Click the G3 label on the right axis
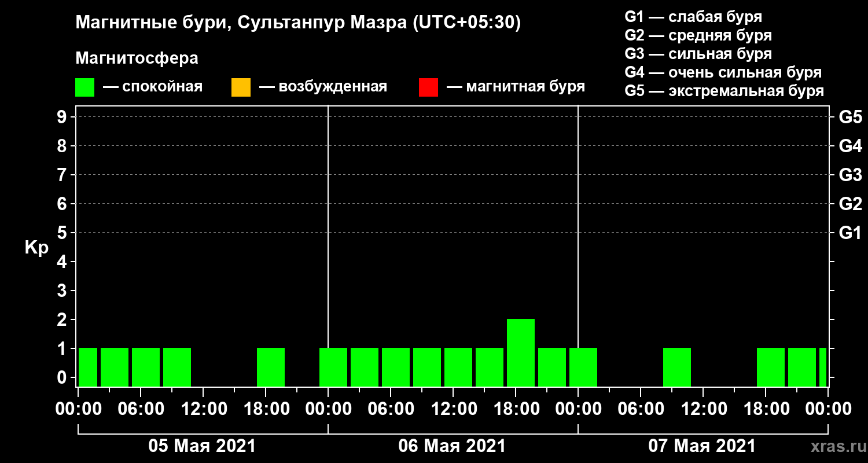Viewport: 868px width, 463px height. [851, 175]
